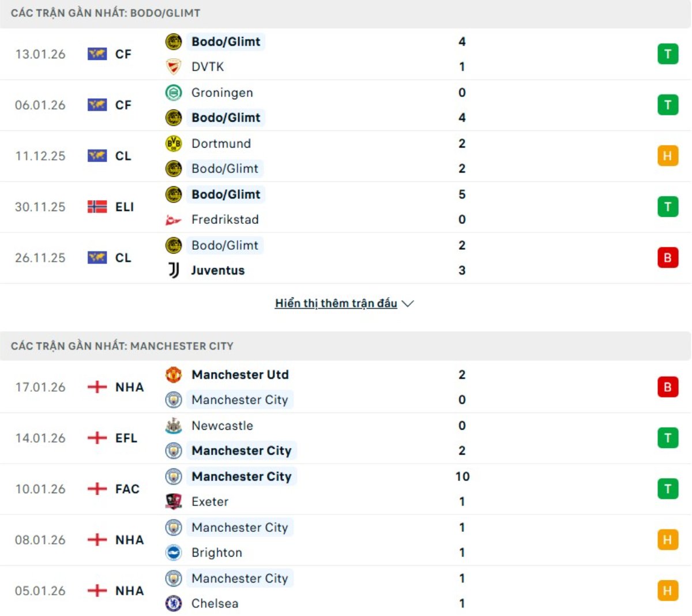Screen dimensions: 692x616
Task: Select the Manchester City name in Chelsea match
Action: click(x=239, y=578)
